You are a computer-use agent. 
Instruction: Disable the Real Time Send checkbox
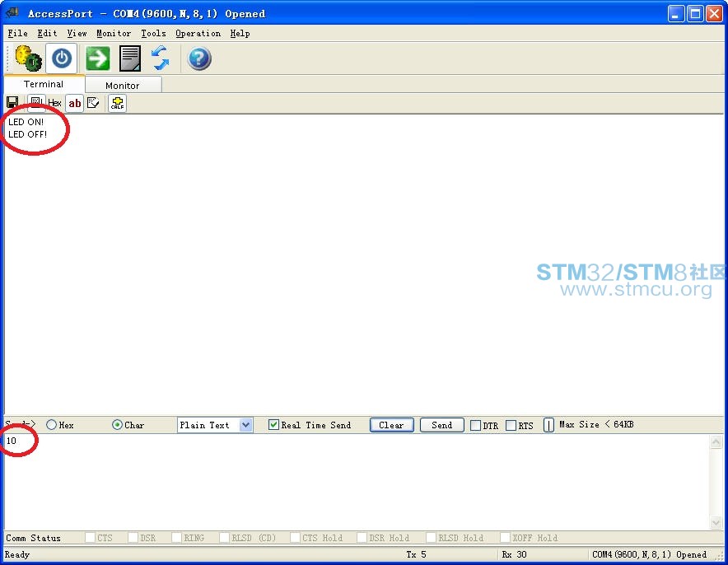[x=273, y=424]
